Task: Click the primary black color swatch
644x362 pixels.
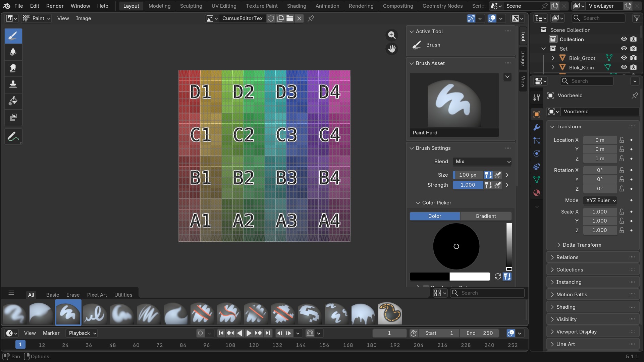Action: click(x=429, y=277)
